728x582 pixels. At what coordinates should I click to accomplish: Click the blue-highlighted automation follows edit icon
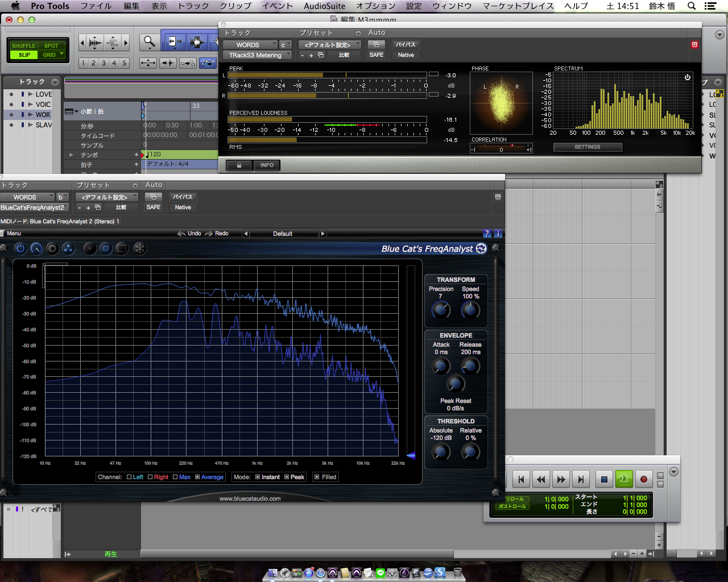point(208,63)
